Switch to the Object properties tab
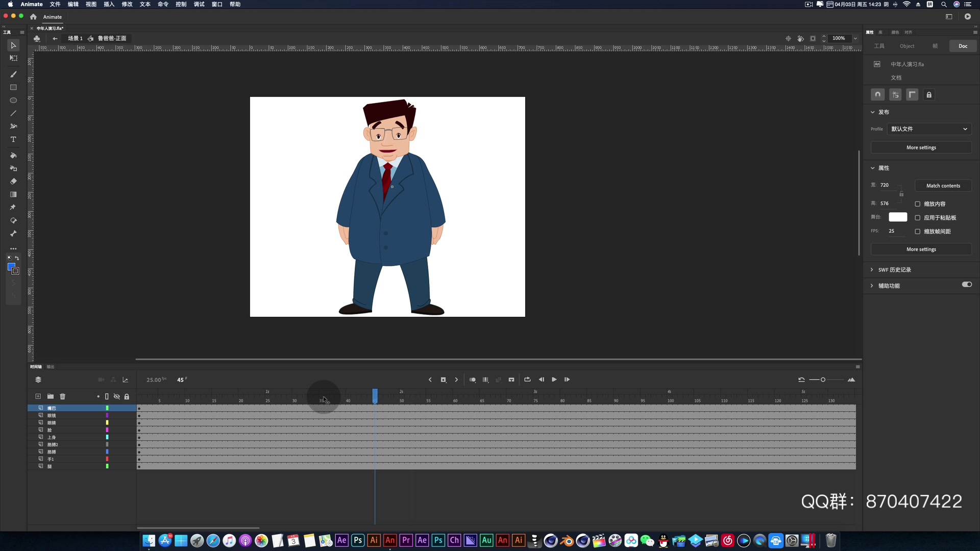Viewport: 980px width, 551px height. [x=907, y=46]
